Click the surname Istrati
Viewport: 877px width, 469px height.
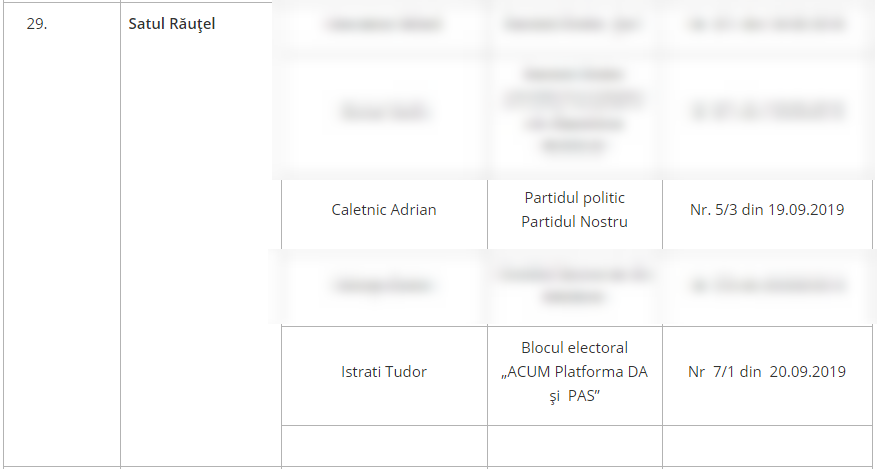(358, 372)
